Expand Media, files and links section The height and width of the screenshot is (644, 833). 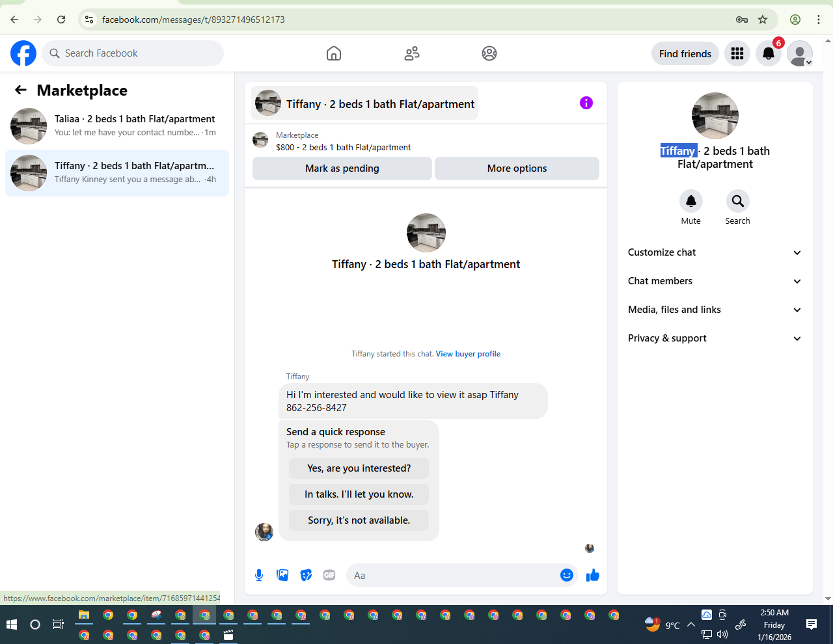(x=715, y=310)
